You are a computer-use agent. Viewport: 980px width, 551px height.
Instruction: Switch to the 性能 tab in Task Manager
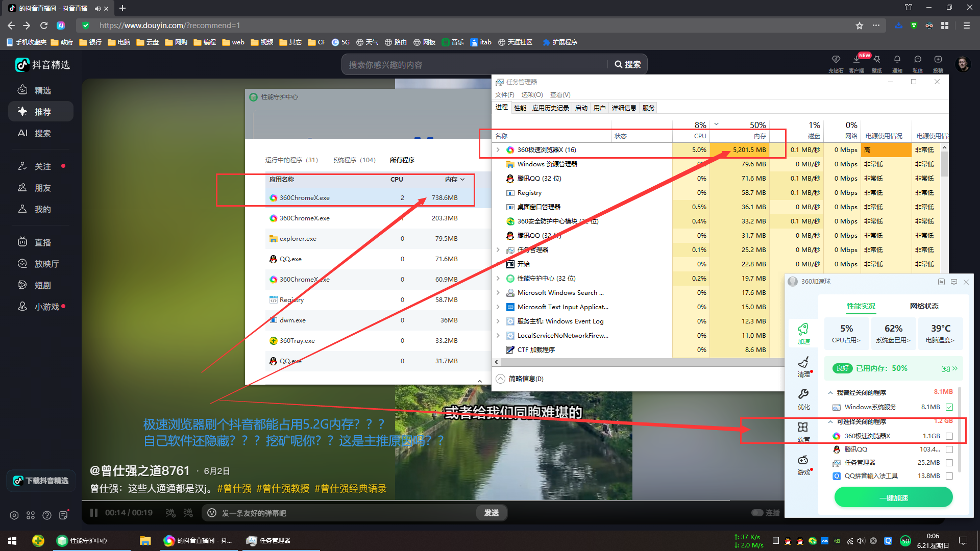point(520,108)
